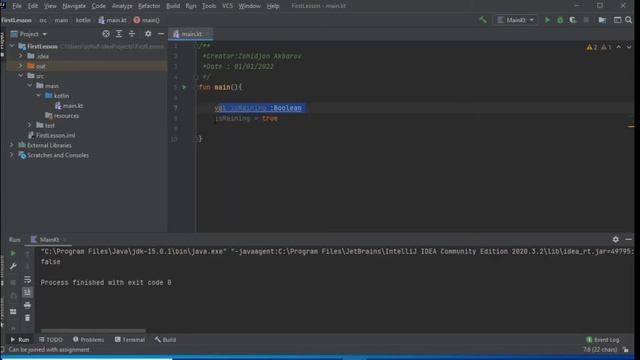Collapse the main folder in tree
The image size is (640, 360).
click(x=30, y=86)
